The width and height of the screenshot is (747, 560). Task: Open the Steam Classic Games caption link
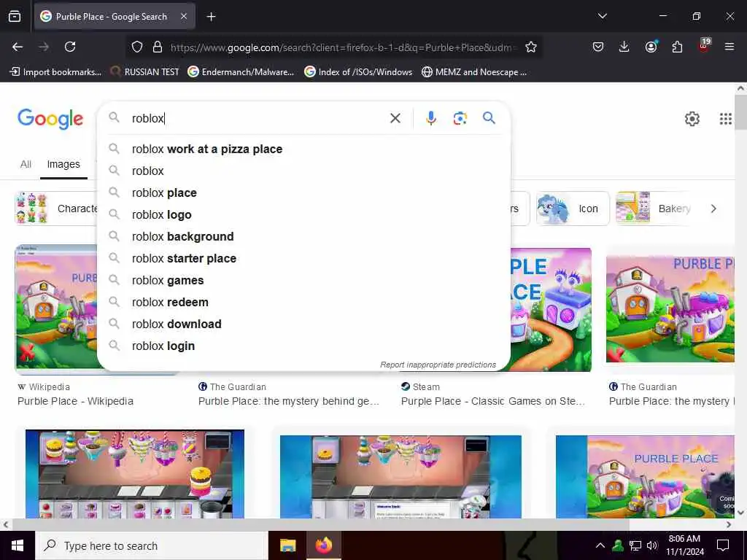click(x=493, y=402)
